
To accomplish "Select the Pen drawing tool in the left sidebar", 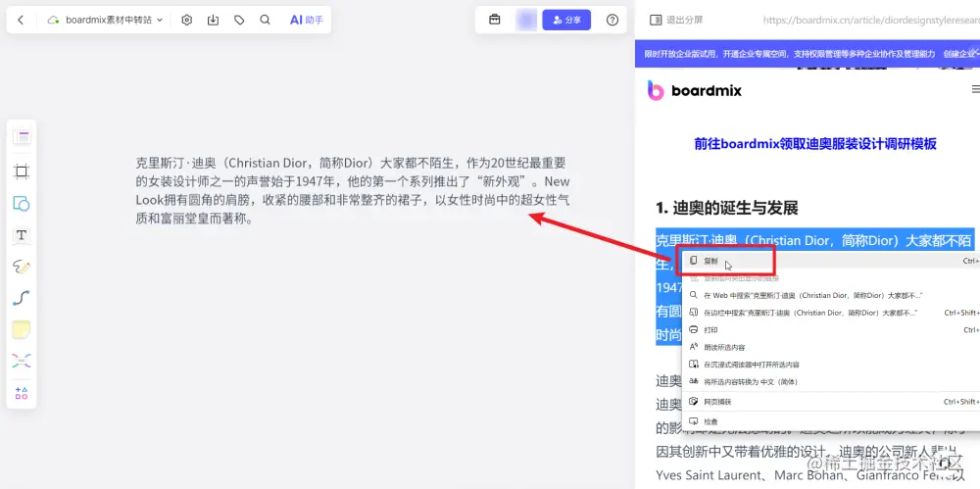I will click(x=22, y=267).
